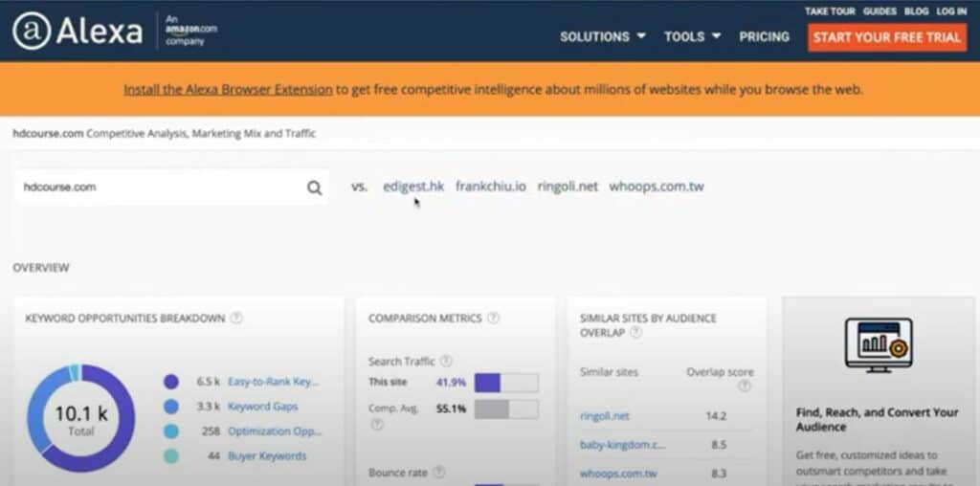Click Comp. Avg. 55.1% traffic bar
This screenshot has height=486, width=980.
(506, 409)
